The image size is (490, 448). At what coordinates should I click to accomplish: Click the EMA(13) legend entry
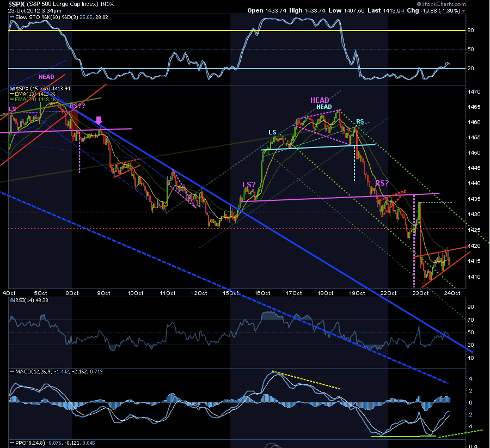(x=35, y=94)
